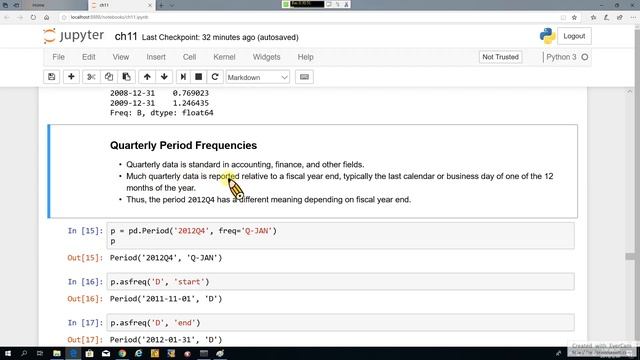Open browser settings and more menu
This screenshot has height=360, width=640.
tap(633, 17)
